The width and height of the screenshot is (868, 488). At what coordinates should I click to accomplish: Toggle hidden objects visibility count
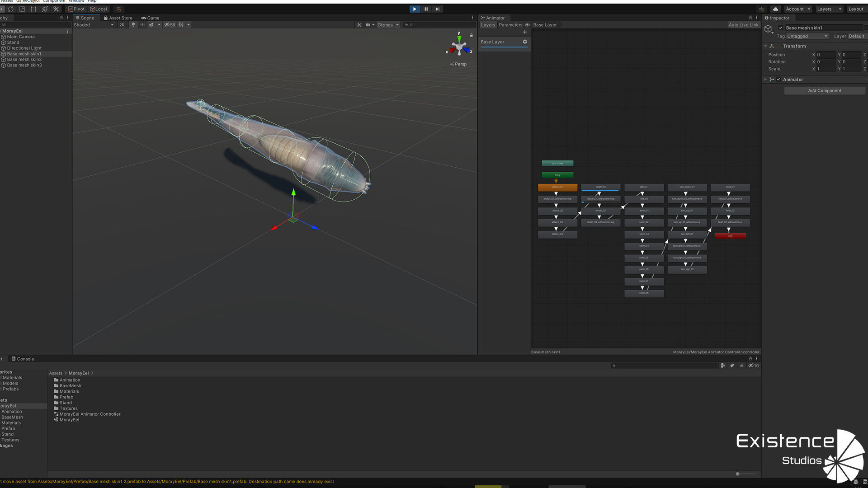pyautogui.click(x=170, y=25)
